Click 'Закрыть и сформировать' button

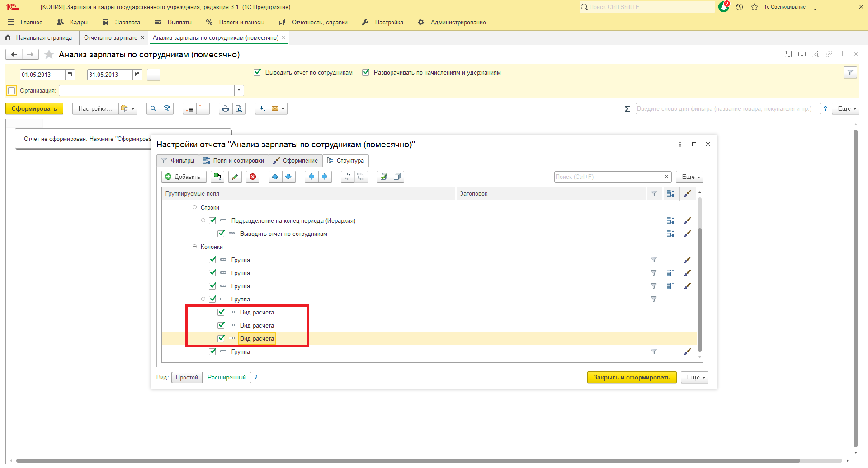(x=632, y=377)
